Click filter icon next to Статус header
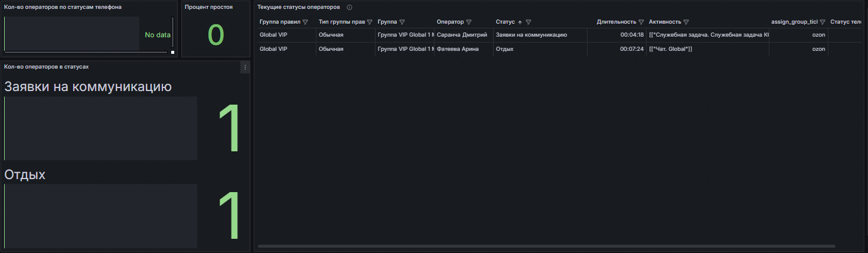Image resolution: width=868 pixels, height=253 pixels. (528, 22)
